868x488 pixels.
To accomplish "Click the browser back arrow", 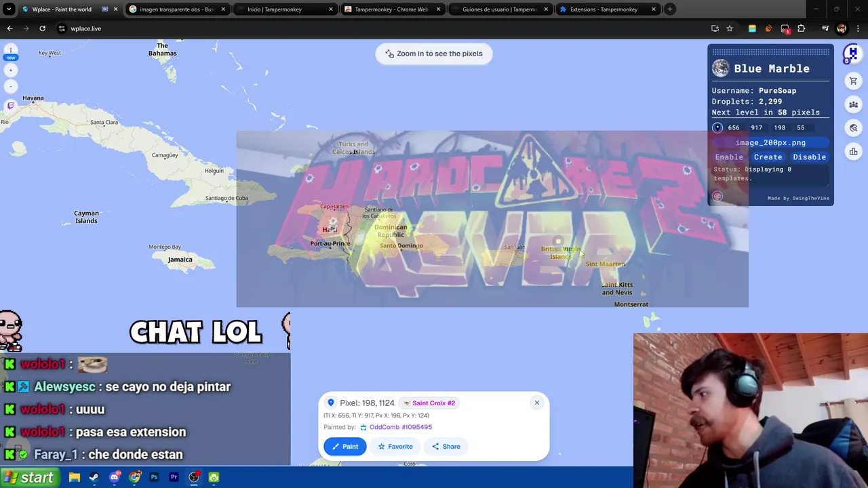I will (9, 28).
